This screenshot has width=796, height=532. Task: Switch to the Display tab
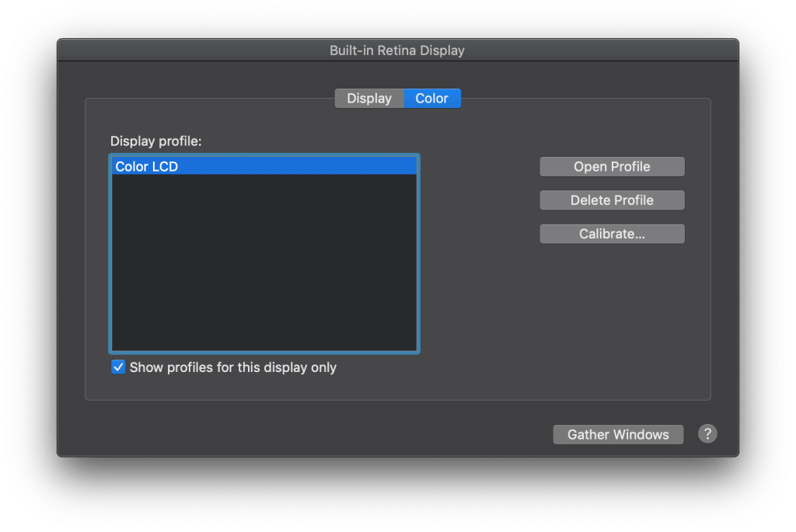[x=369, y=99]
